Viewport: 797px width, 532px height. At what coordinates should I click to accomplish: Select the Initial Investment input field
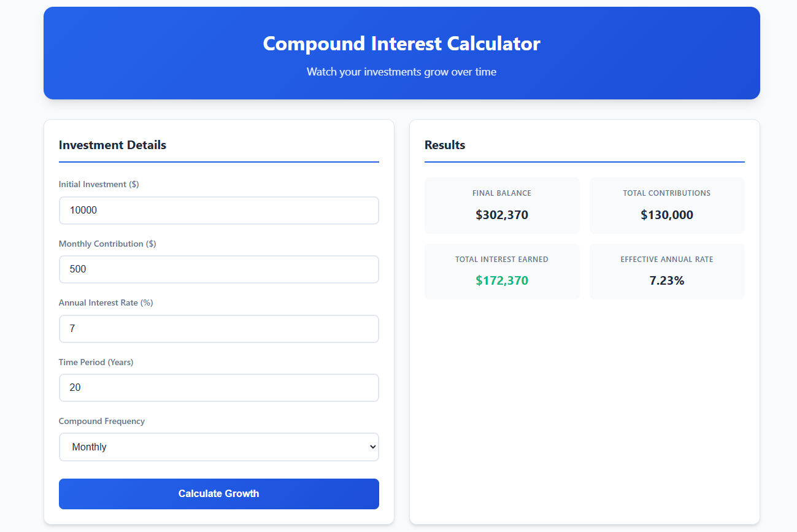218,210
